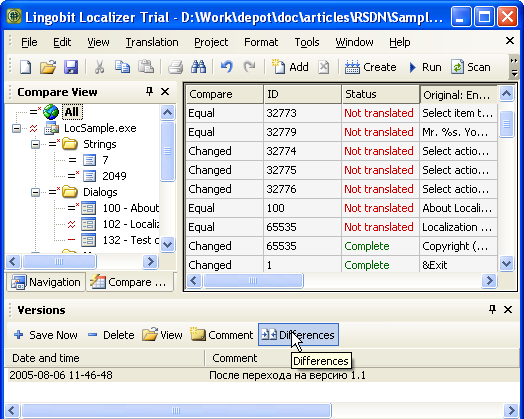Pin the Versions panel

492,309
